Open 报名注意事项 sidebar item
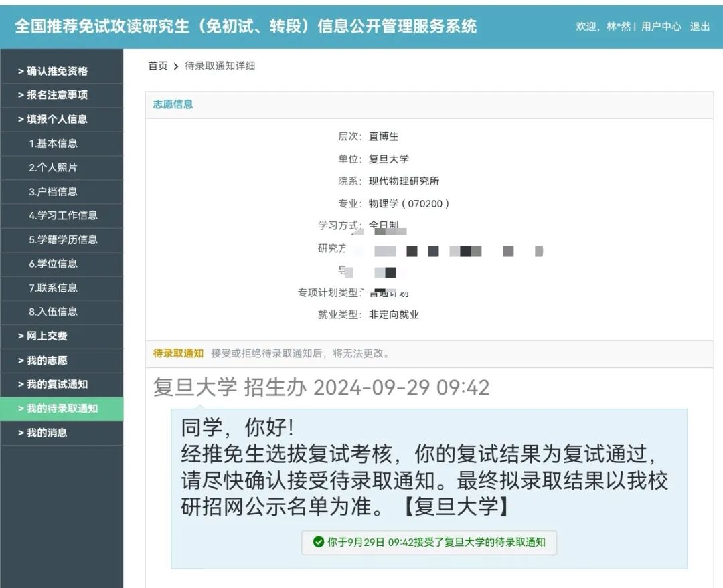Viewport: 723px width, 588px height. tap(62, 95)
